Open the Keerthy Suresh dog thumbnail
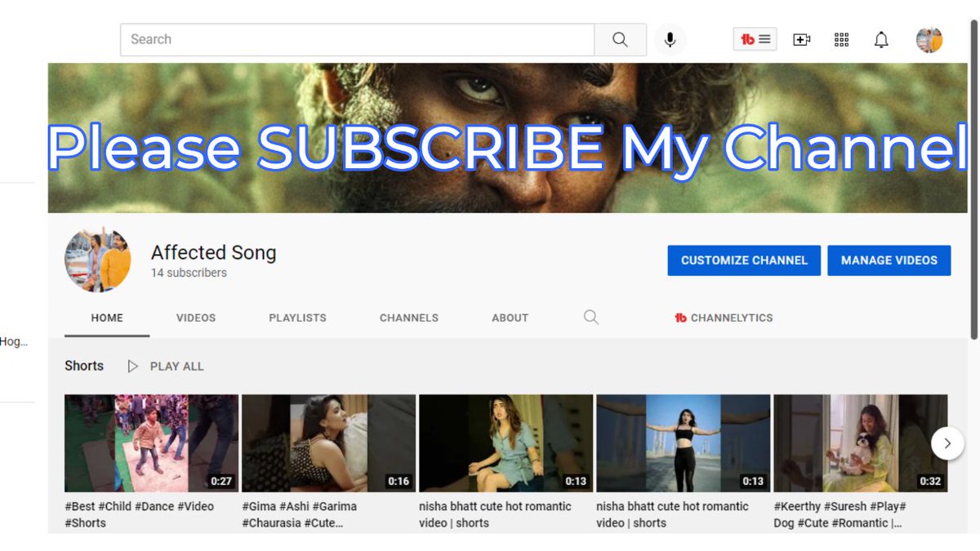This screenshot has width=980, height=551. [x=861, y=443]
